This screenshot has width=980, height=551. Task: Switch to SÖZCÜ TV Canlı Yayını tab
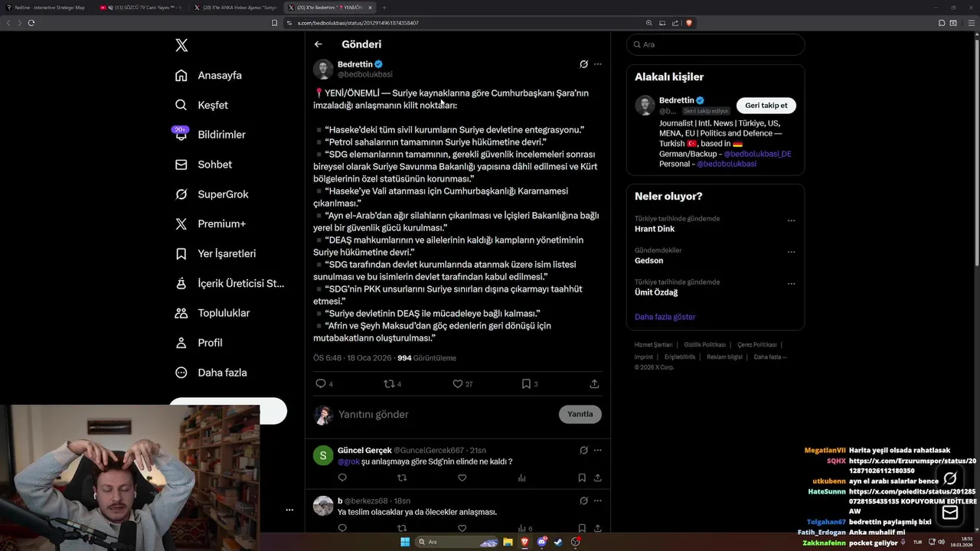point(142,8)
